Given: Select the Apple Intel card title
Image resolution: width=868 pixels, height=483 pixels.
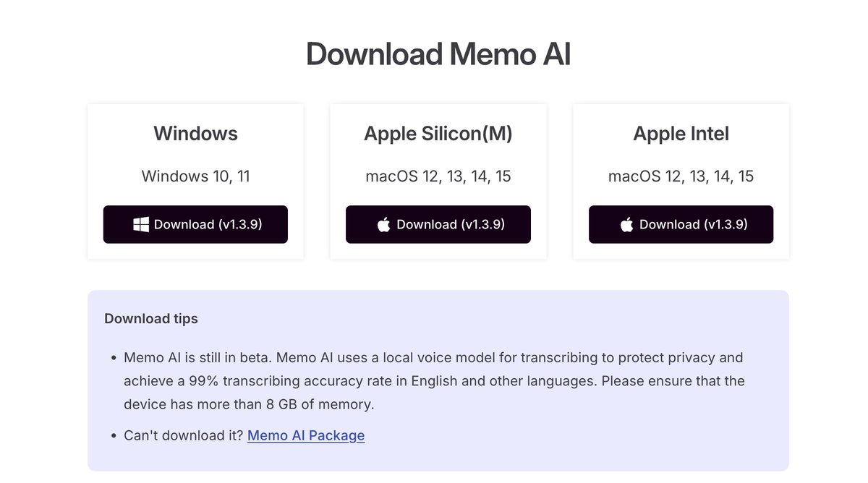Looking at the screenshot, I should [681, 134].
